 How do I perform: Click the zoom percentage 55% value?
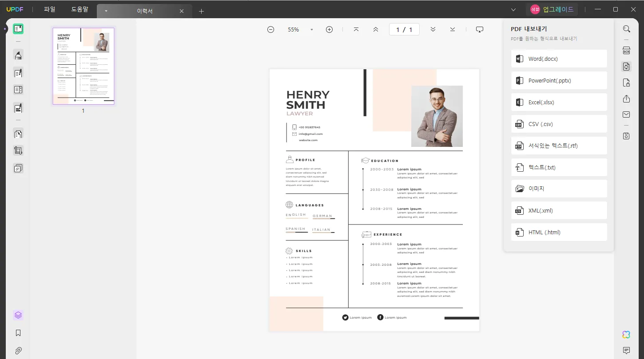click(x=293, y=30)
